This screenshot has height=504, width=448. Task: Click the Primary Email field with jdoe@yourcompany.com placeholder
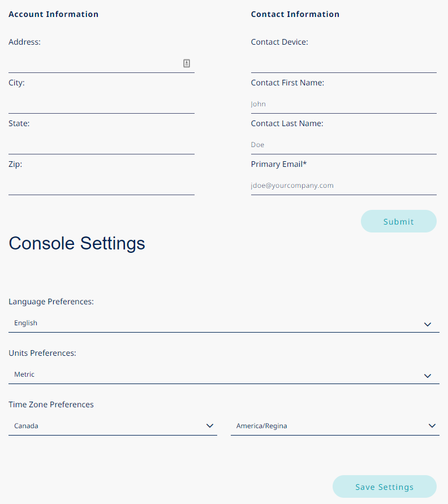343,186
